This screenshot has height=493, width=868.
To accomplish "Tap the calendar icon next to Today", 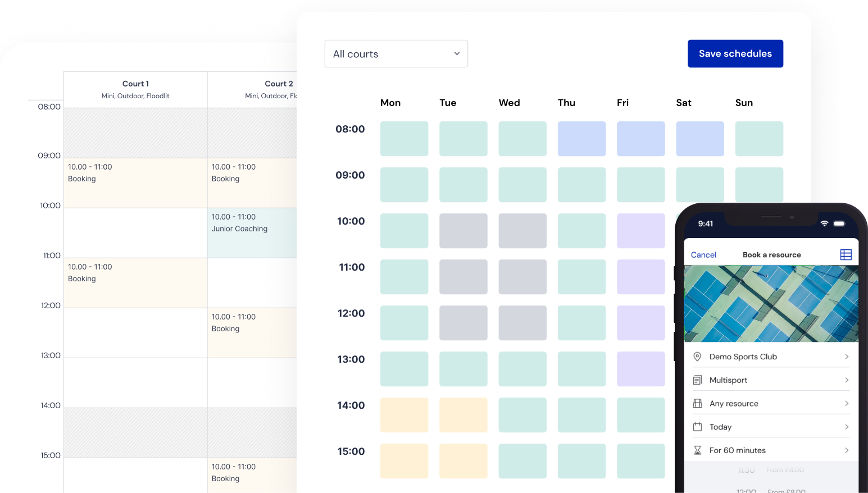I will click(697, 427).
